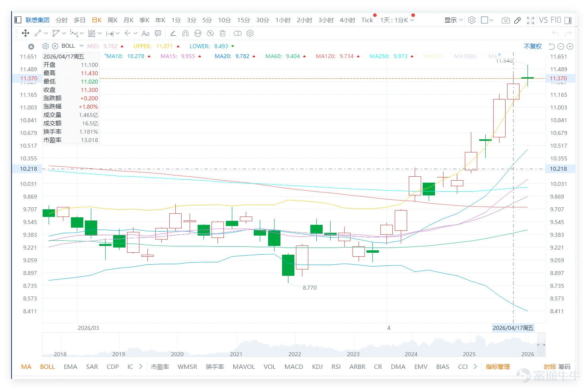Remove the BOLL indicator with X icon
Viewport: 588px width, 390px height.
[x=55, y=46]
